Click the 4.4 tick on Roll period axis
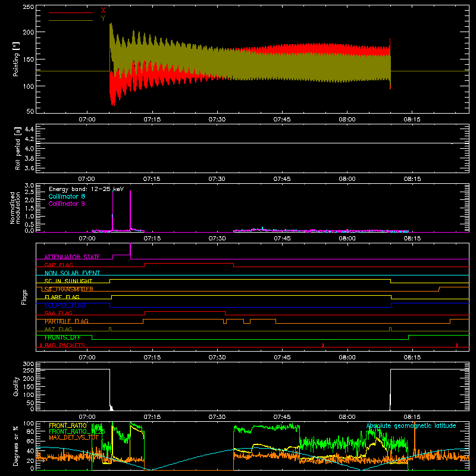 29,129
